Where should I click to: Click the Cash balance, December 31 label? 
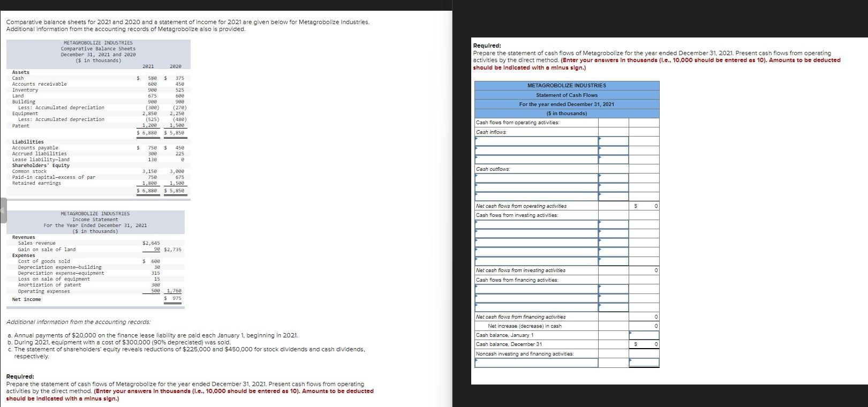pyautogui.click(x=509, y=344)
